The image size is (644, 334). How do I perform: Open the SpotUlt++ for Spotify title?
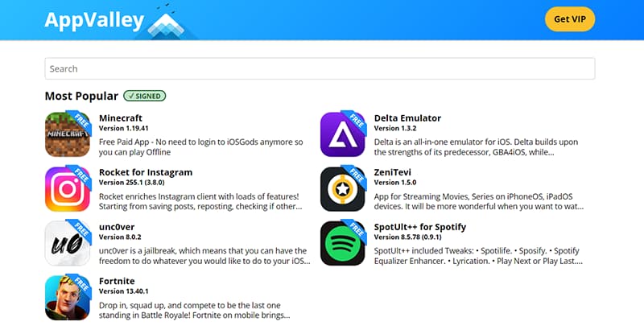(419, 227)
